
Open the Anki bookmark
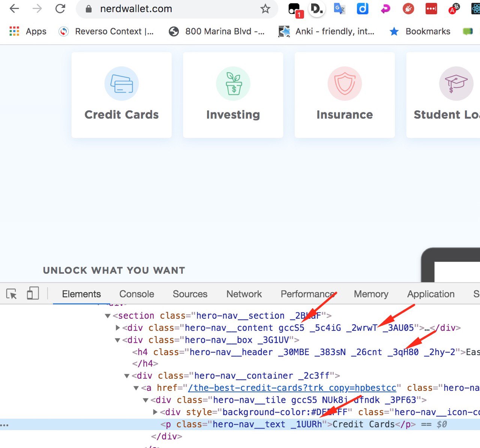326,31
